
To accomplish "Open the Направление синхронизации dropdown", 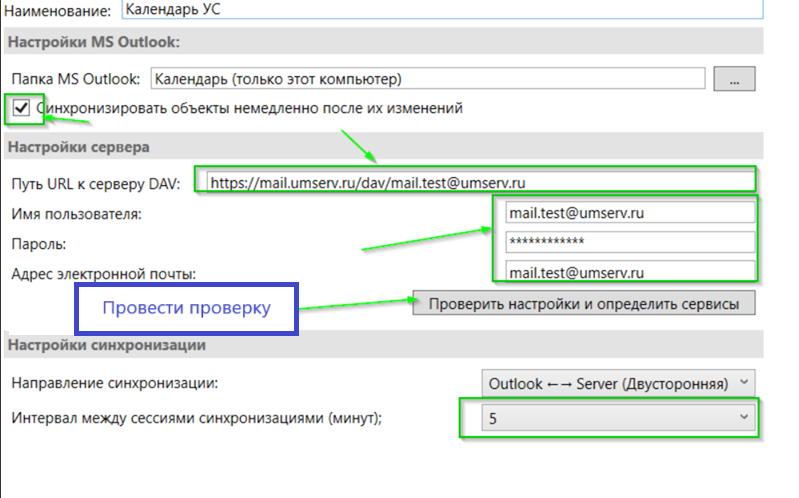I will click(x=617, y=383).
